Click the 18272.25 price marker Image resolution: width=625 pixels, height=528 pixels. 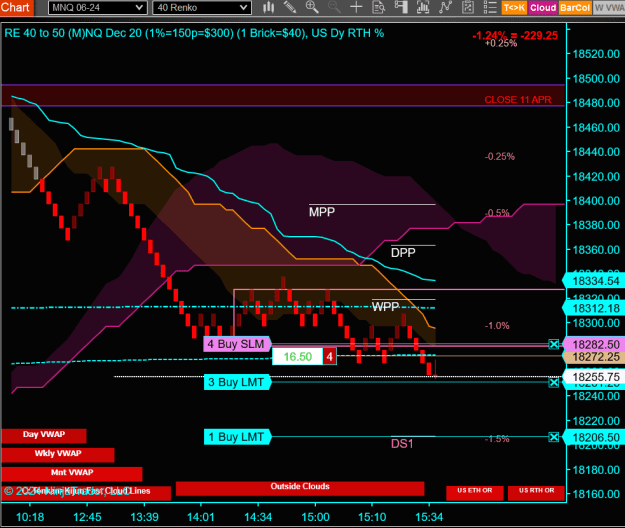coord(594,357)
